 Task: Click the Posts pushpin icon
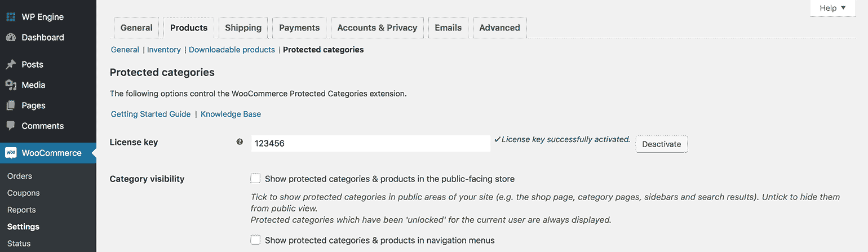point(11,65)
